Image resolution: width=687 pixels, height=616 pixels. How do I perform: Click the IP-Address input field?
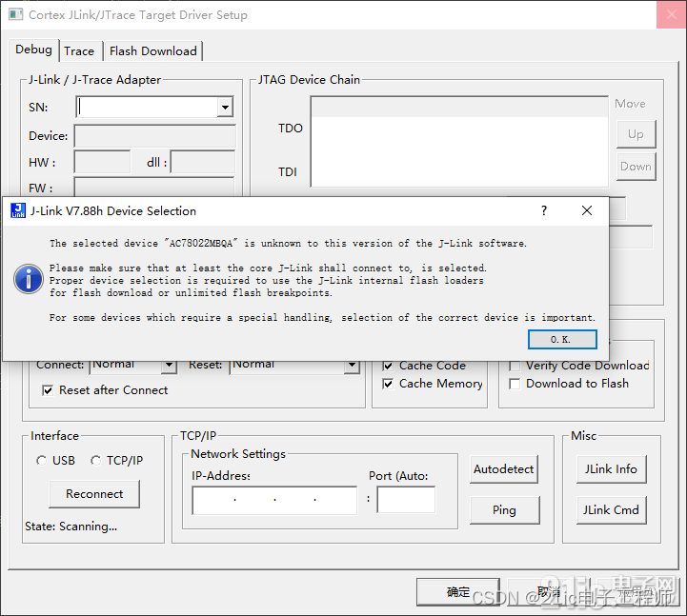274,500
